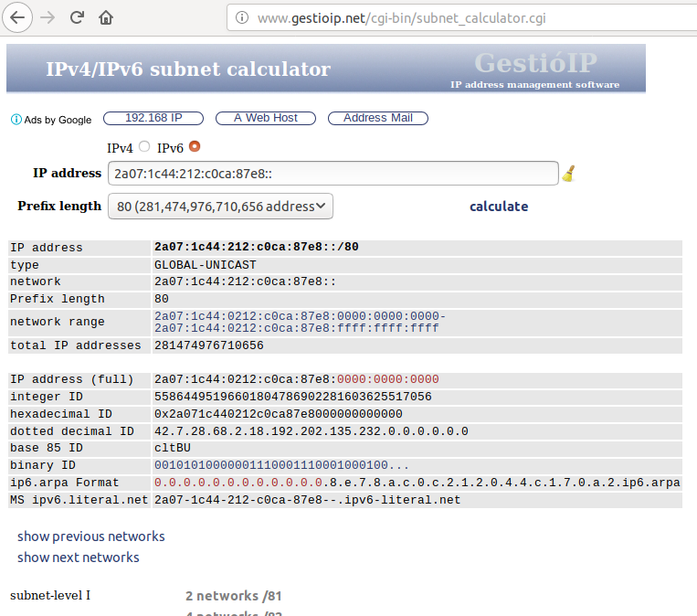
Task: Click the Ads by Google info icon
Action: pyautogui.click(x=16, y=119)
